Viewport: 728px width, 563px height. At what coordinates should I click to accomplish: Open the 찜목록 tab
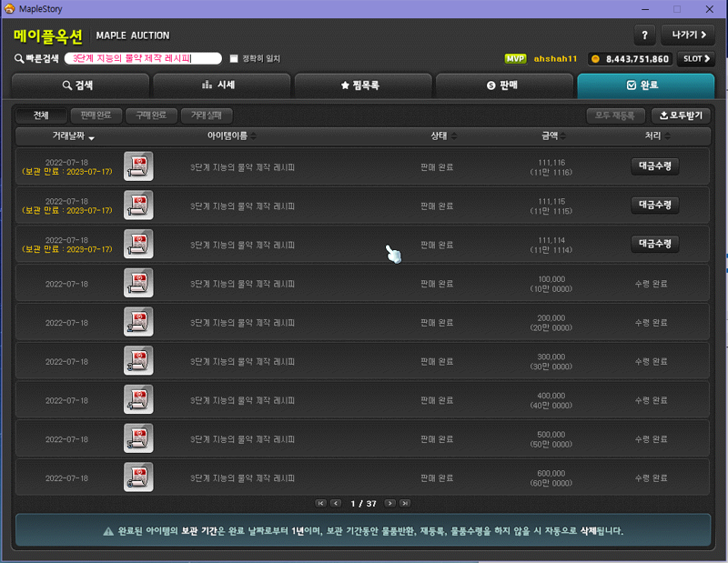363,85
